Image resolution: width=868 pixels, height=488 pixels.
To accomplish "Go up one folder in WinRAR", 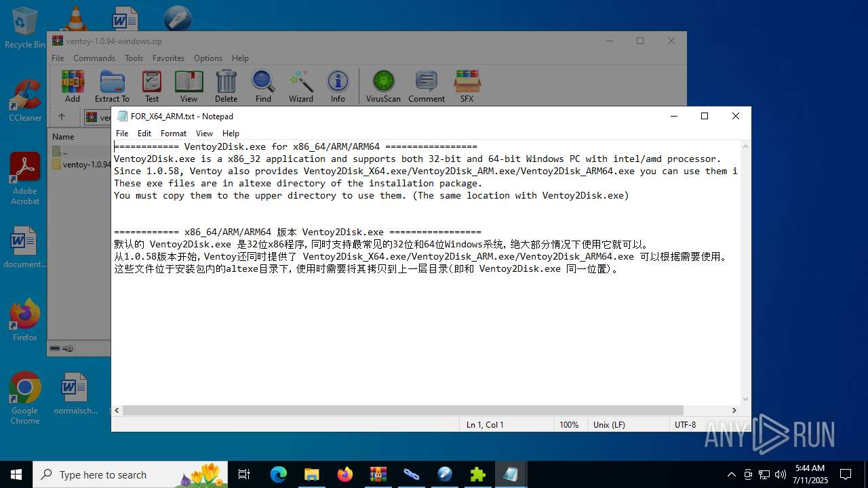I will click(x=61, y=117).
